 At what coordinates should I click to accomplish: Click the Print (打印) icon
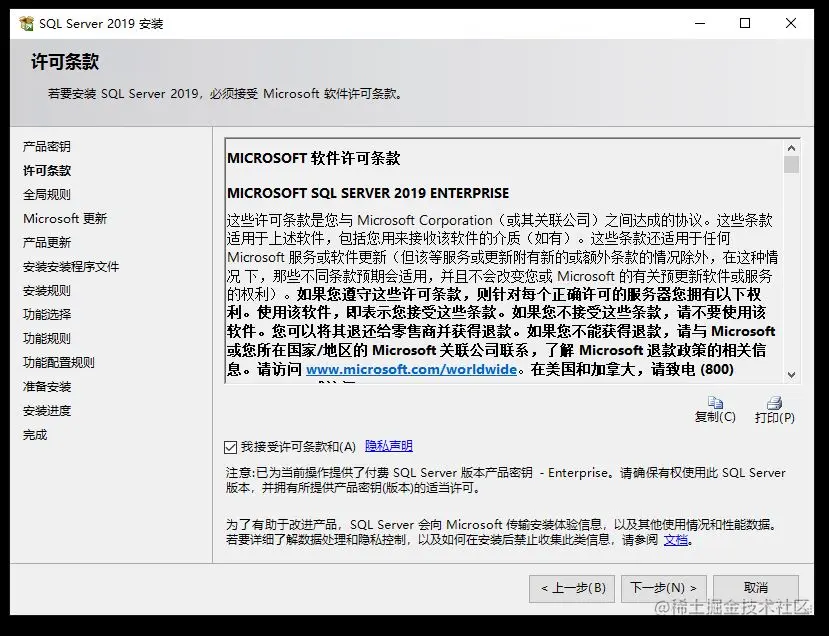(x=775, y=403)
